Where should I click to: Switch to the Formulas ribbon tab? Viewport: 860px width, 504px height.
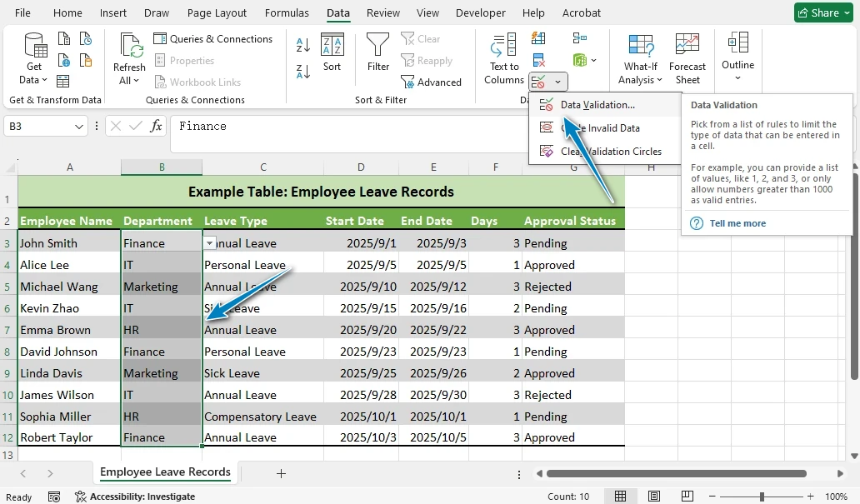click(286, 13)
